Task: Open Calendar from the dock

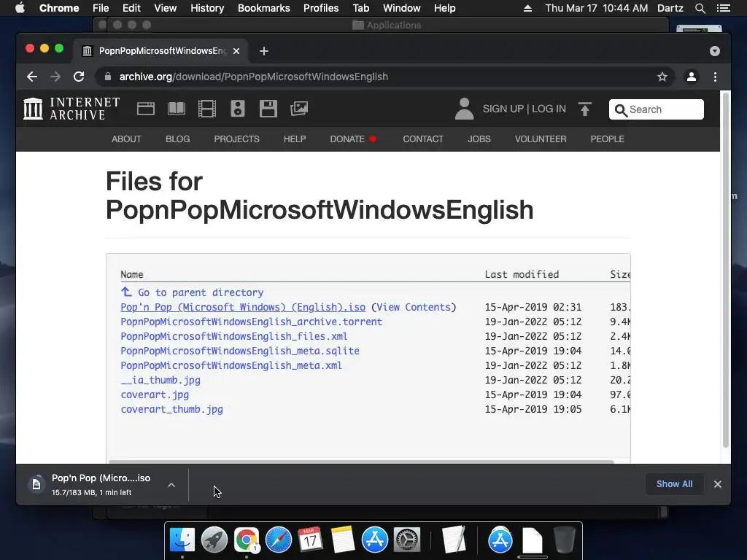Action: [x=310, y=540]
